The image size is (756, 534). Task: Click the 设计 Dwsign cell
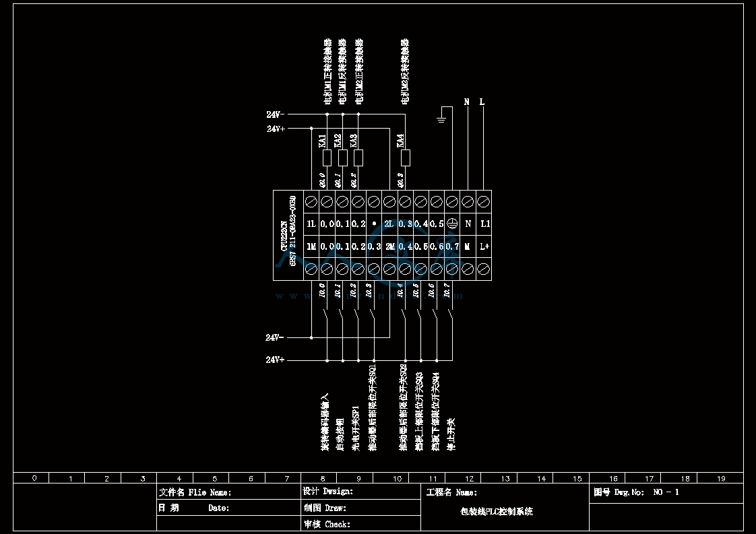click(360, 492)
